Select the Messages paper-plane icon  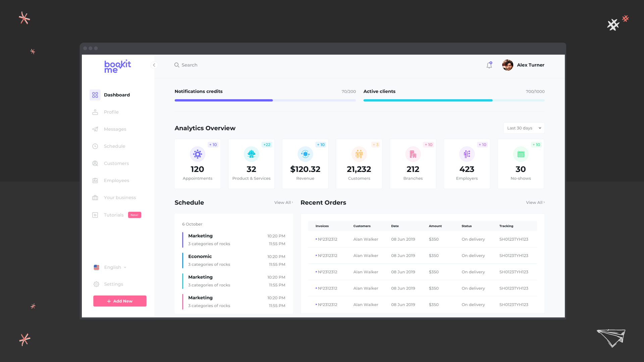point(96,129)
